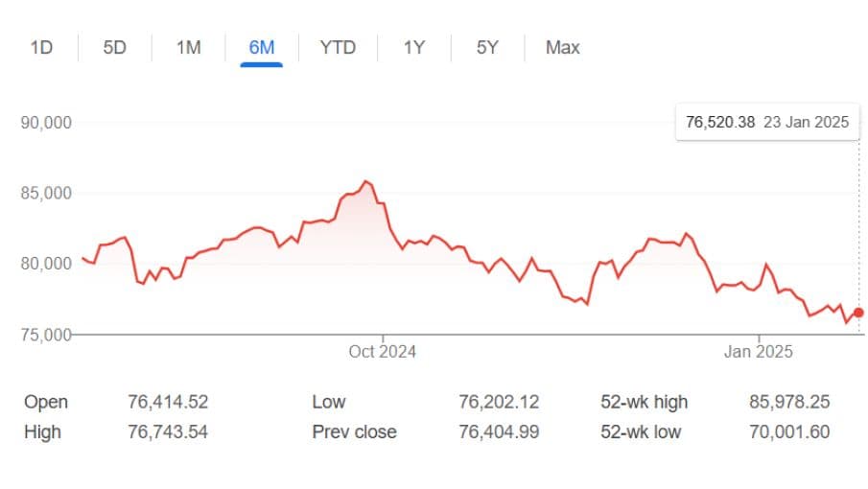Click the 75,000 y-axis label

tap(47, 335)
